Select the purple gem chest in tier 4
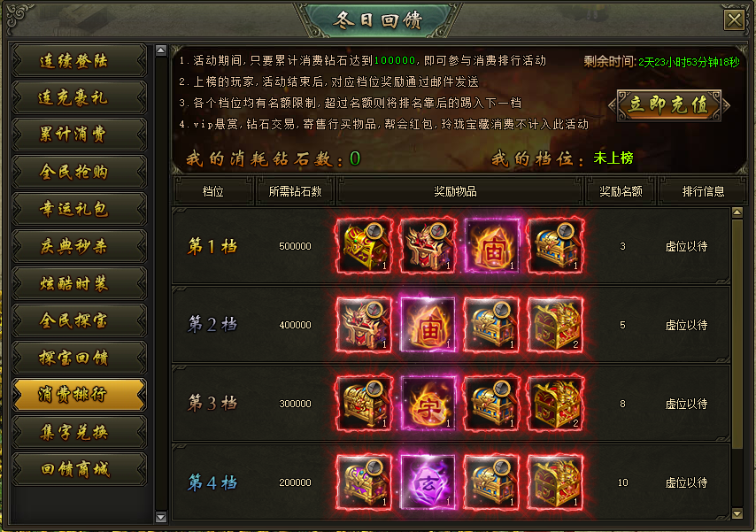This screenshot has height=532, width=756. pos(365,482)
